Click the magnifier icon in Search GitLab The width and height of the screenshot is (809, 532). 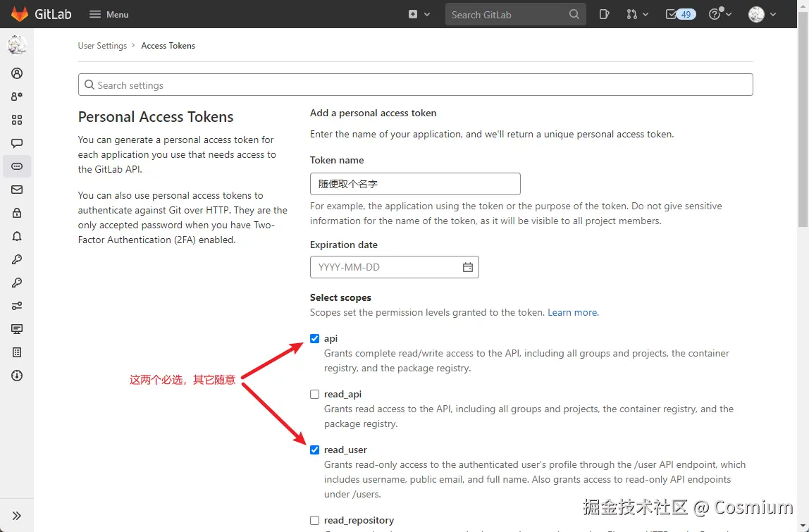(x=574, y=15)
